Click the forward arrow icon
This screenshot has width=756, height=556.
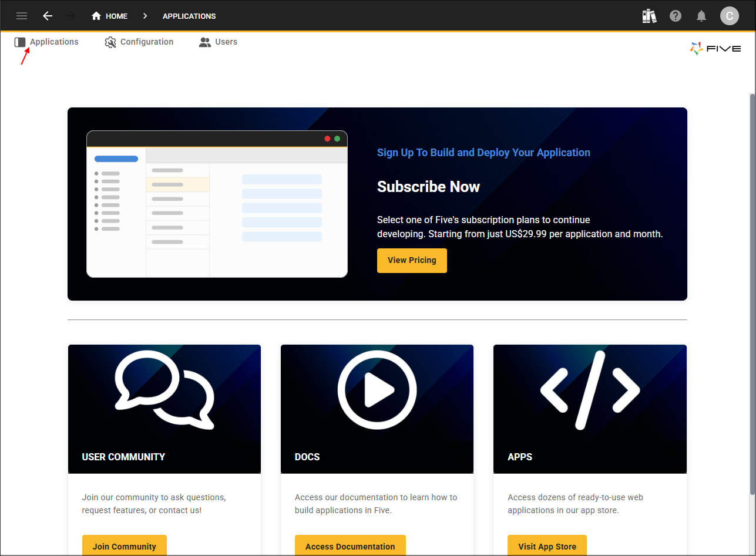click(72, 16)
